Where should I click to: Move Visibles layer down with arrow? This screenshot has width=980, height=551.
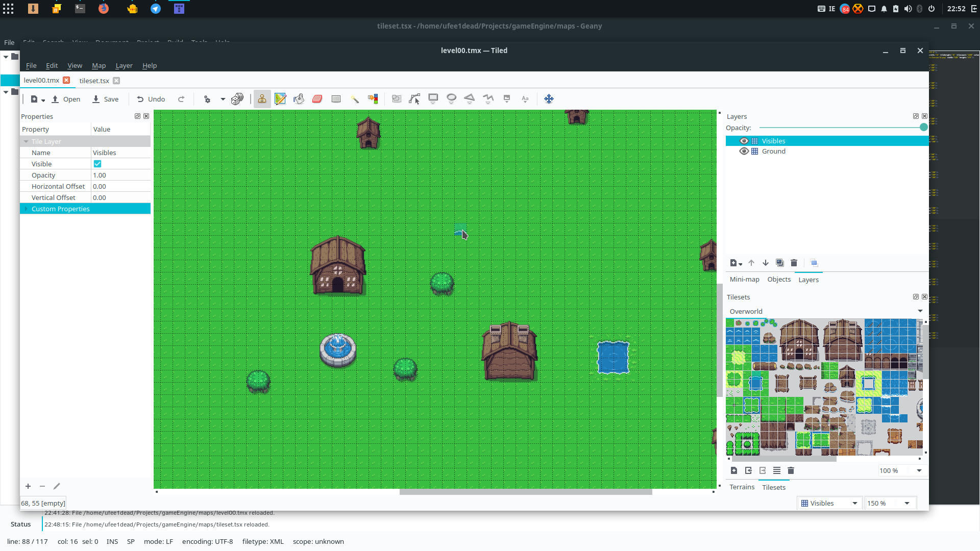click(766, 263)
